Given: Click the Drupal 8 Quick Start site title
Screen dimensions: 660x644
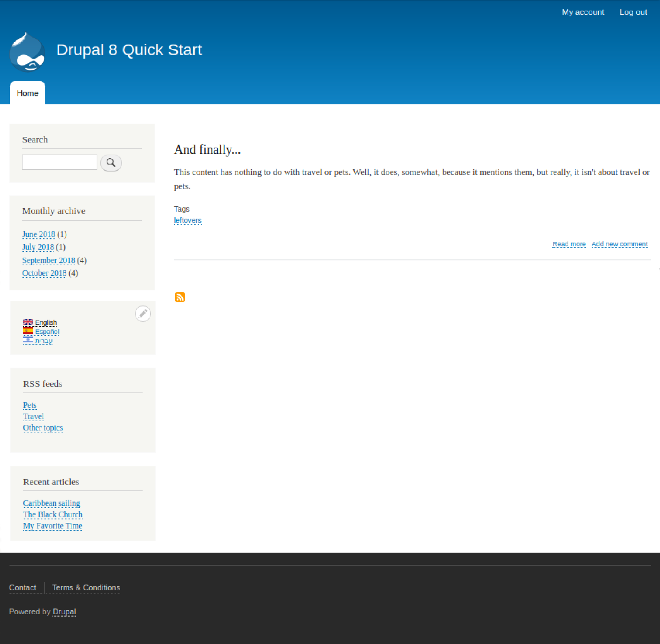Looking at the screenshot, I should [x=129, y=50].
